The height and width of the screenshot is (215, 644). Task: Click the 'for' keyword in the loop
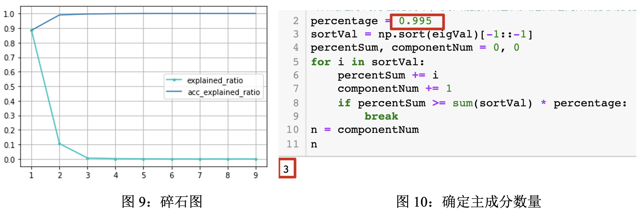click(x=321, y=62)
